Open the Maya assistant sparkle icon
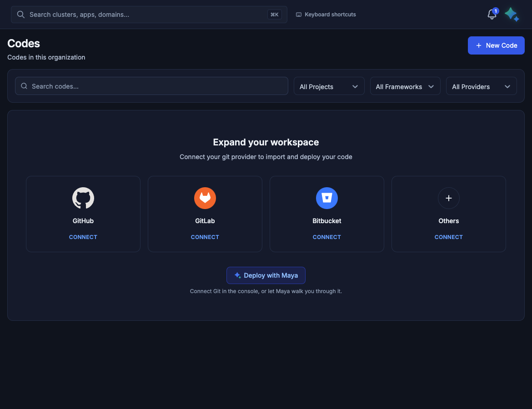The width and height of the screenshot is (532, 409). point(512,15)
